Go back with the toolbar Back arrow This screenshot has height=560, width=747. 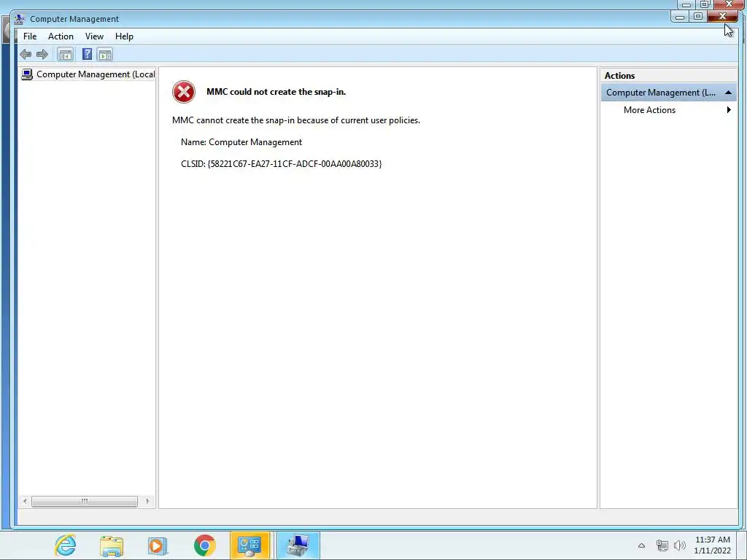coord(26,54)
